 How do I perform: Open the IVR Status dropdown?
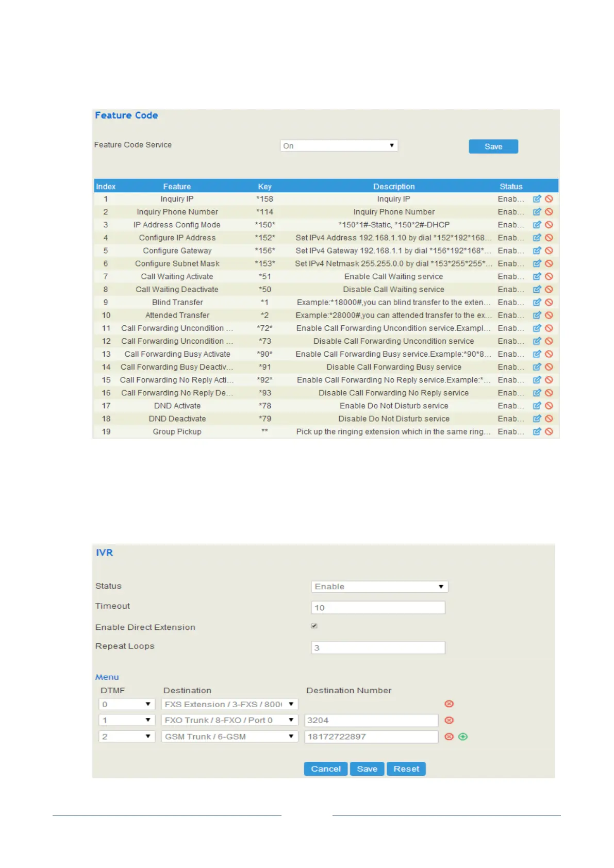pyautogui.click(x=379, y=587)
